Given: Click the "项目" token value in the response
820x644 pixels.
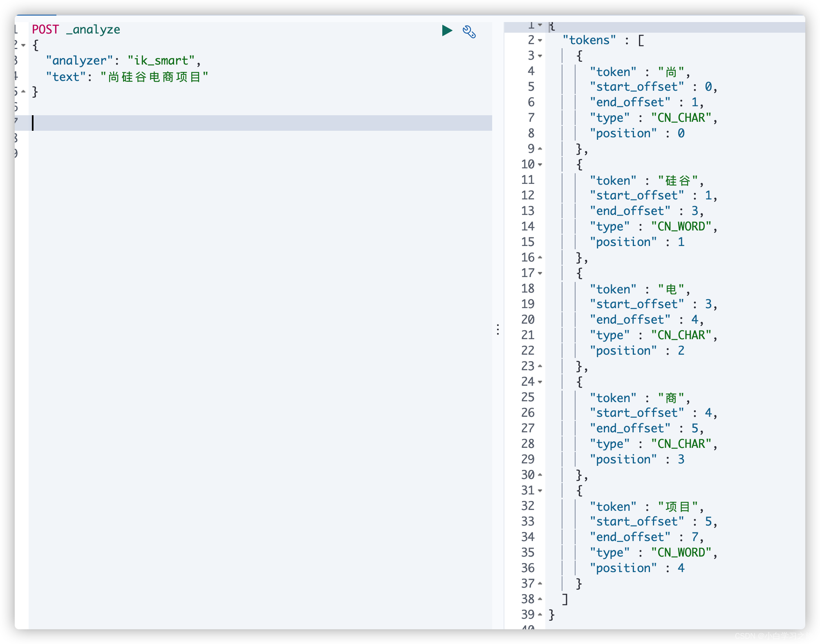Looking at the screenshot, I should pyautogui.click(x=678, y=507).
